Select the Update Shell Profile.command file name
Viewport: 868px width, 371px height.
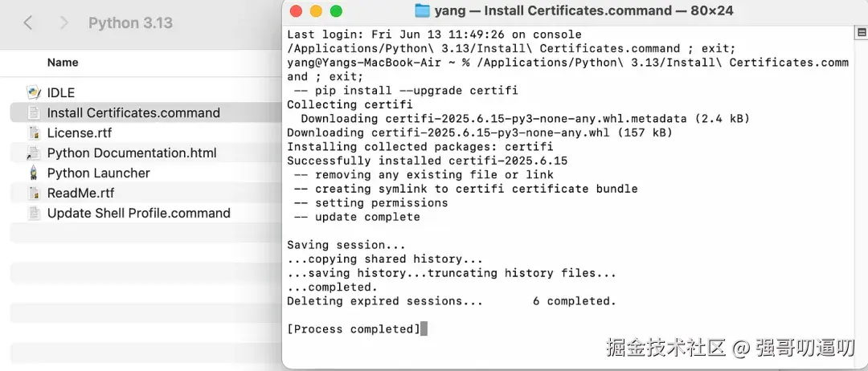[x=139, y=214]
